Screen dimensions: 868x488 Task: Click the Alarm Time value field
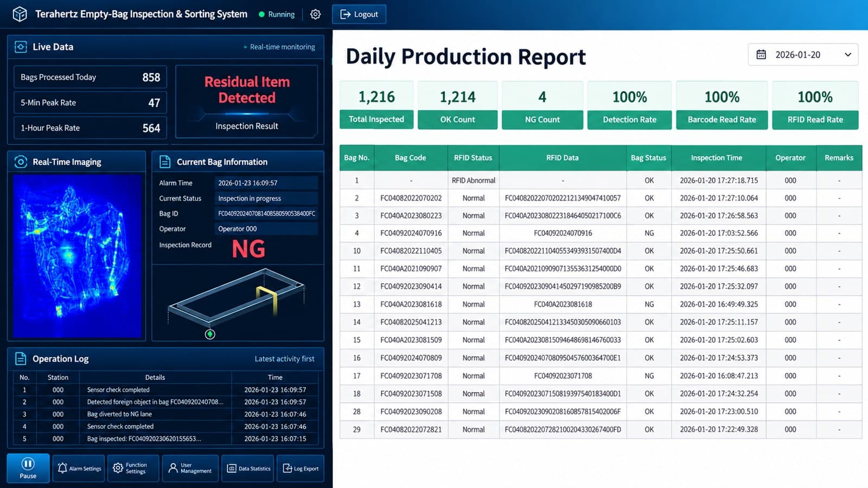[x=266, y=183]
